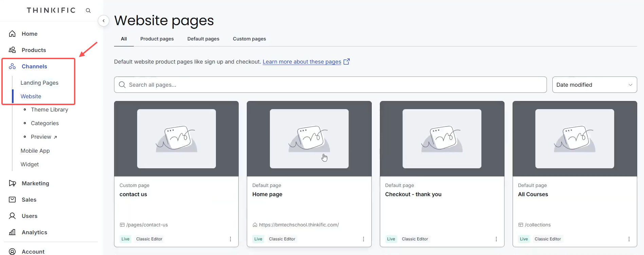The width and height of the screenshot is (644, 255).
Task: Click the Thinkific logo
Action: tap(51, 10)
